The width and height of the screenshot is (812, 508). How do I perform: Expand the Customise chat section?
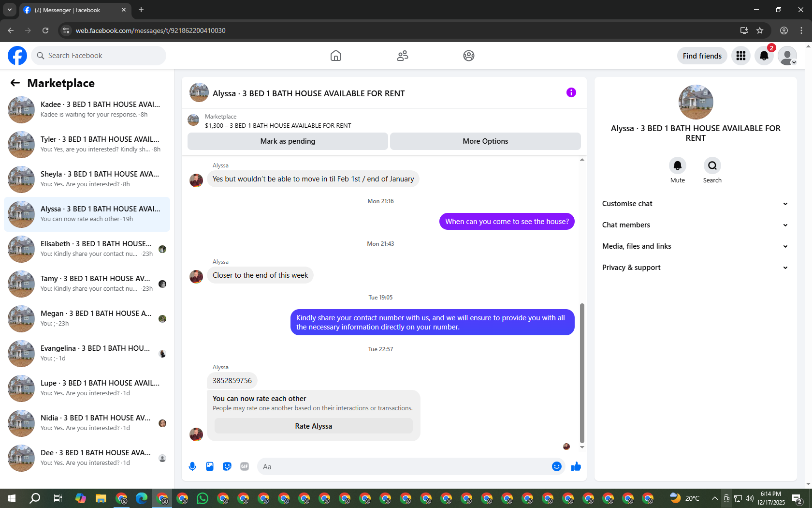click(x=695, y=204)
